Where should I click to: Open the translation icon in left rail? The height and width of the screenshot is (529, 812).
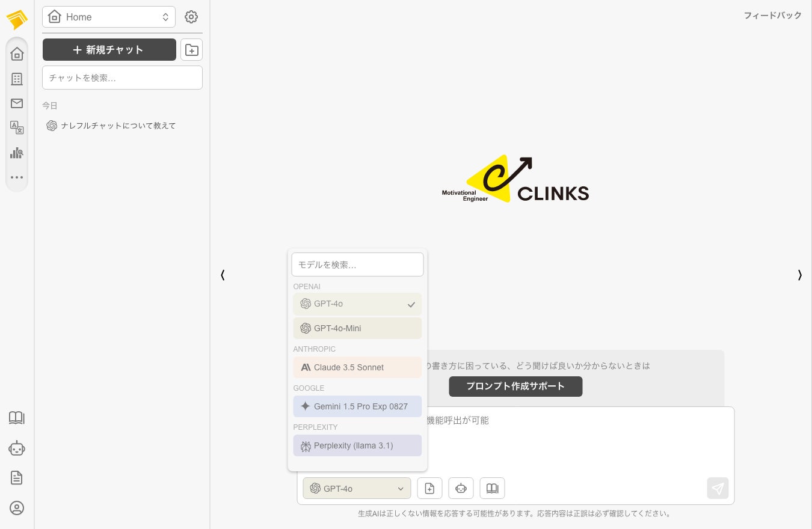tap(17, 127)
